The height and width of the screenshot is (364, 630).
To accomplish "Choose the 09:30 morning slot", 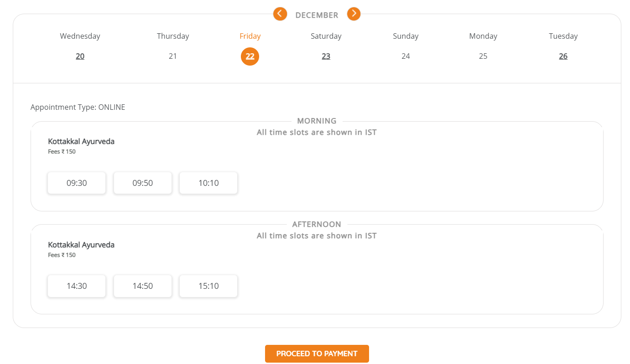I will click(x=77, y=183).
